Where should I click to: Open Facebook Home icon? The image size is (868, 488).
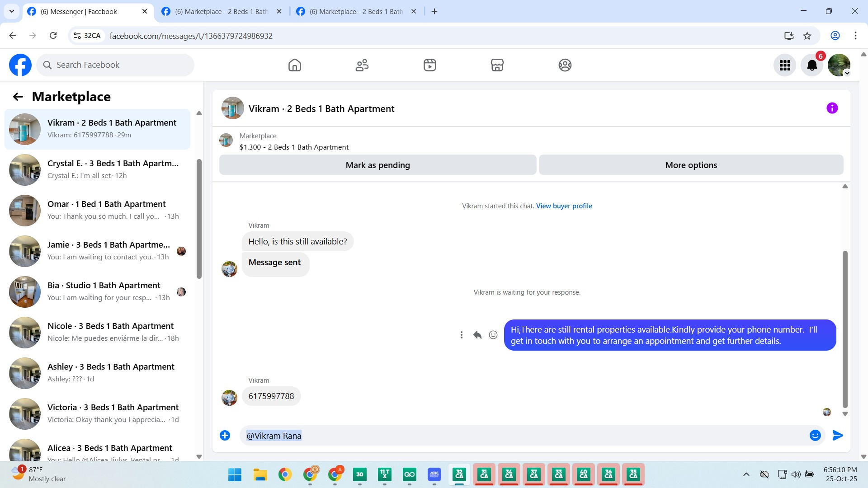[294, 65]
